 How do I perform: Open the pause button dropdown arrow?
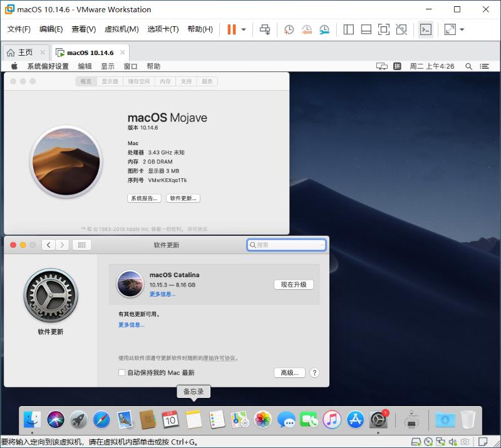click(x=244, y=29)
